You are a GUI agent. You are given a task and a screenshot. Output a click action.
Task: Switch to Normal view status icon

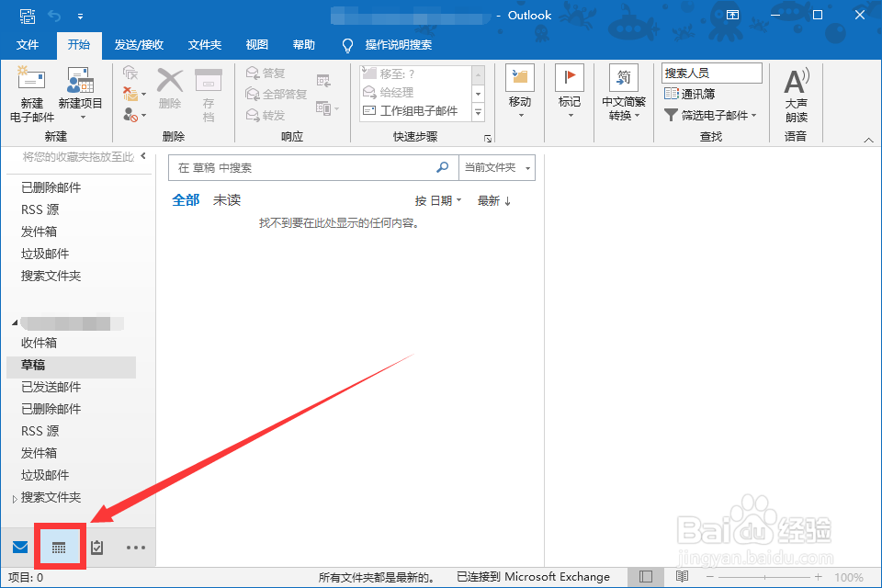[646, 577]
